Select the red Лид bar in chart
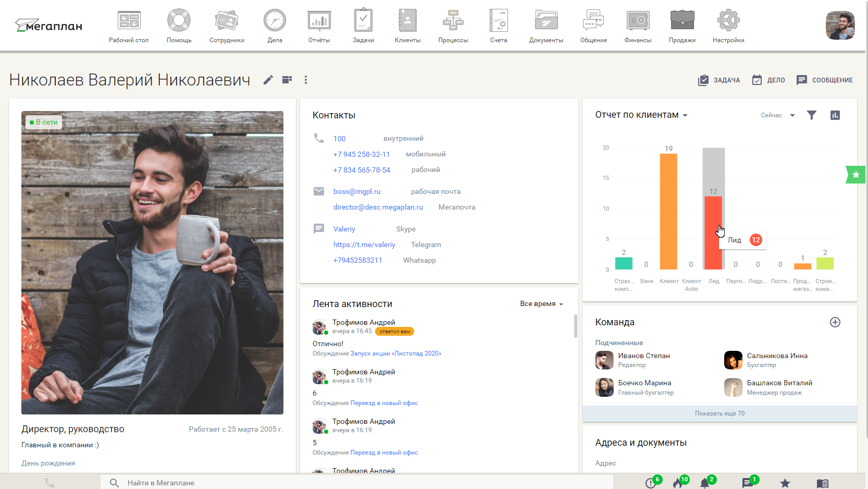This screenshot has height=489, width=868. 713,233
